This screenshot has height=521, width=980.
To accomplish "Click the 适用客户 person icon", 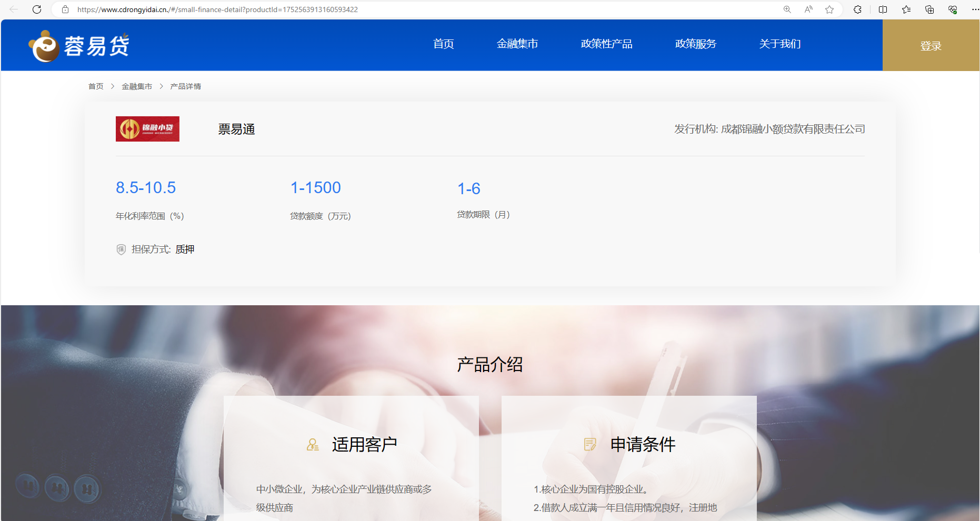I will coord(313,444).
